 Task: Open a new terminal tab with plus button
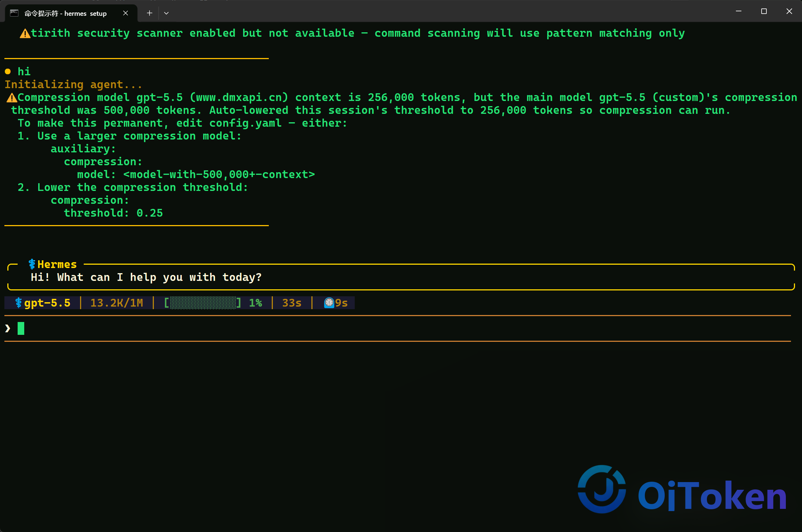[x=149, y=13]
